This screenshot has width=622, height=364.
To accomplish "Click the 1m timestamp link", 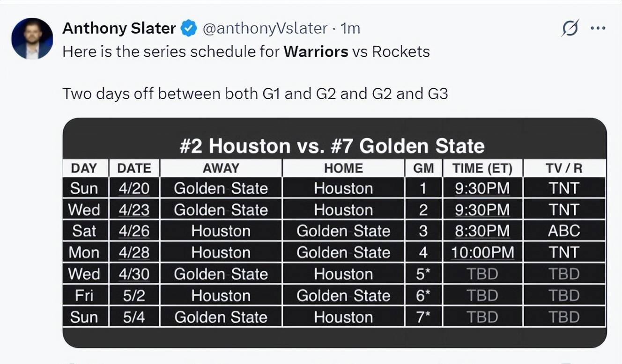I will coord(350,29).
